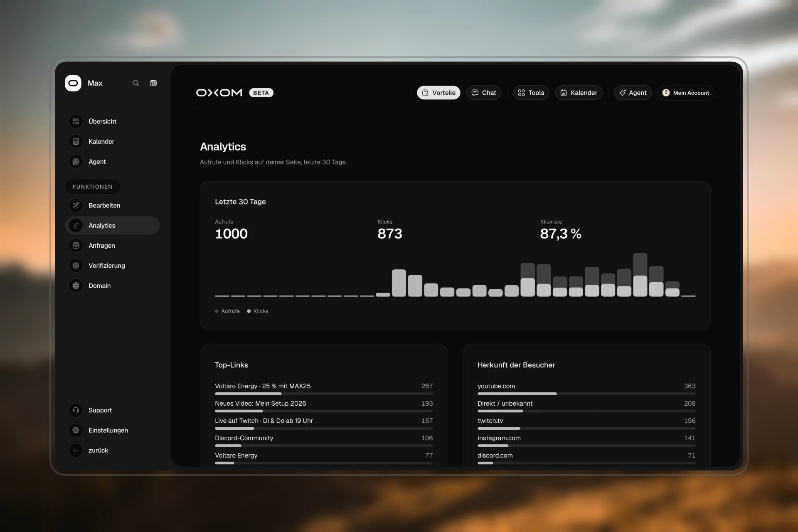
Task: Click the Mein Account avatar picture
Action: coord(666,93)
